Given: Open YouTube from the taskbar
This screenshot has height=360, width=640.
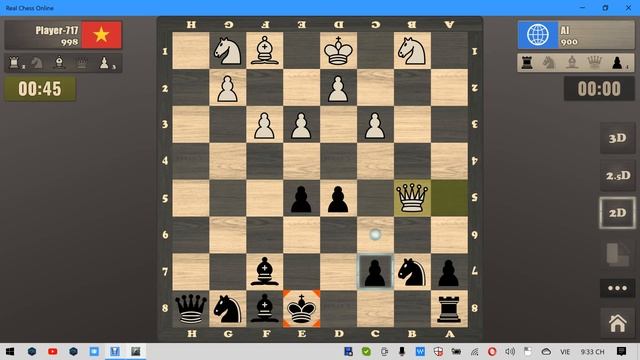Looking at the screenshot, I should point(52,351).
